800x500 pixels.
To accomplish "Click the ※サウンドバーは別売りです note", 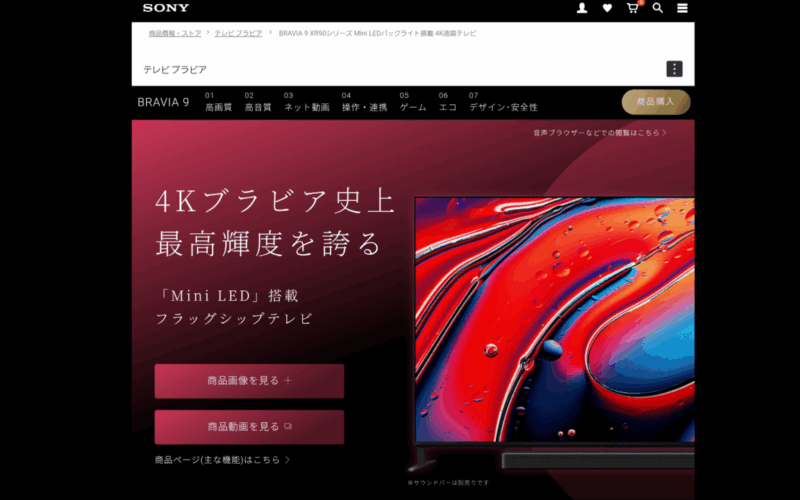I will point(448,483).
